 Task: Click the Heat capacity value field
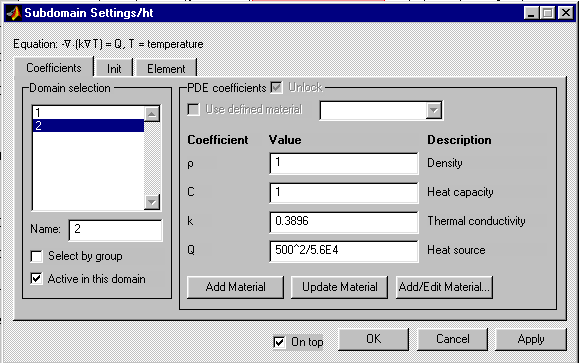pyautogui.click(x=344, y=192)
